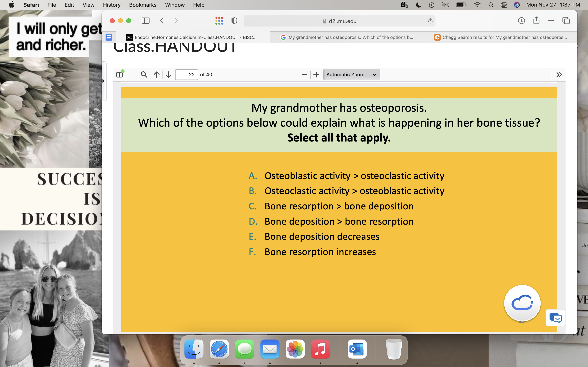Expand PDF tools double-chevron menu

pyautogui.click(x=559, y=74)
